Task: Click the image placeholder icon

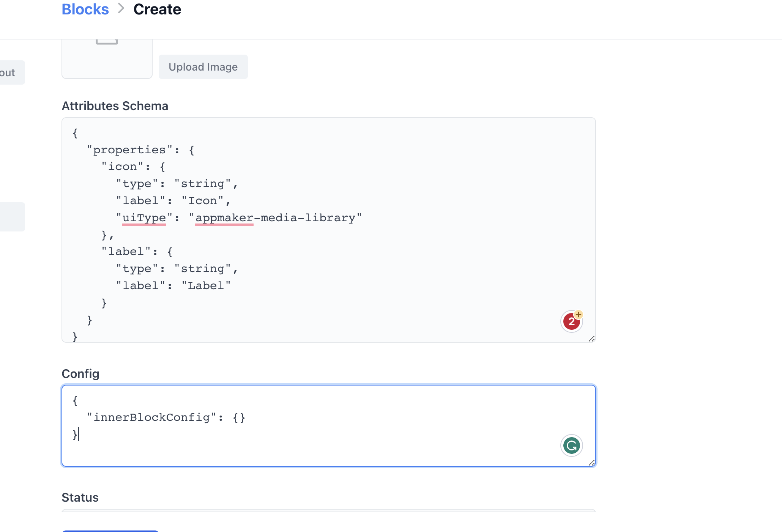Action: tap(107, 41)
